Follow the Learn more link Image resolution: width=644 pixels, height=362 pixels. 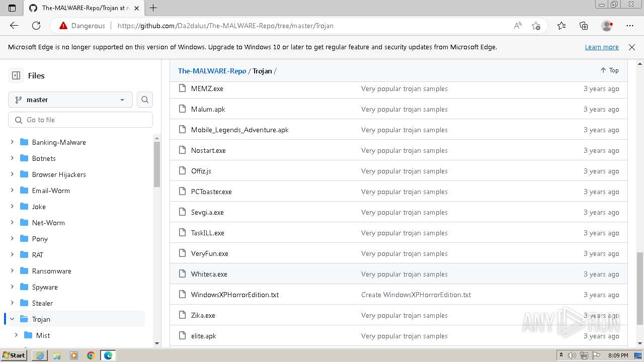tap(602, 47)
